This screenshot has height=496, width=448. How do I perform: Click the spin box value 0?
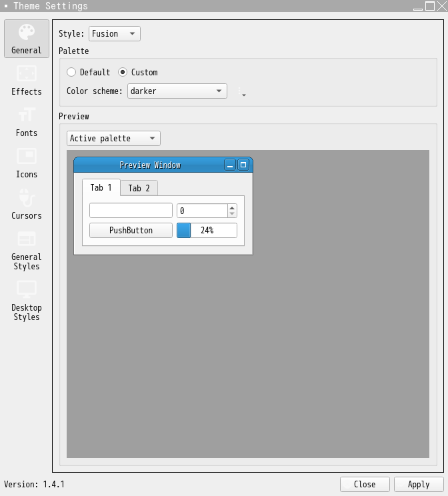(x=202, y=211)
